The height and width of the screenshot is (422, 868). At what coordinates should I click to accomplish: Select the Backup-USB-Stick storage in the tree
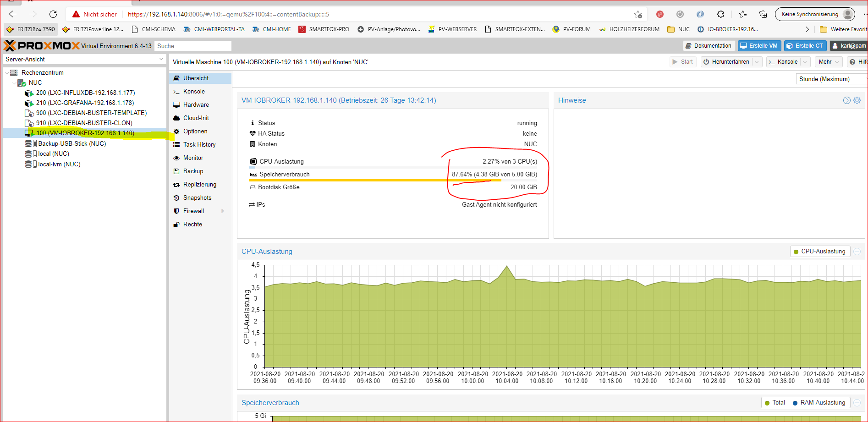(72, 143)
